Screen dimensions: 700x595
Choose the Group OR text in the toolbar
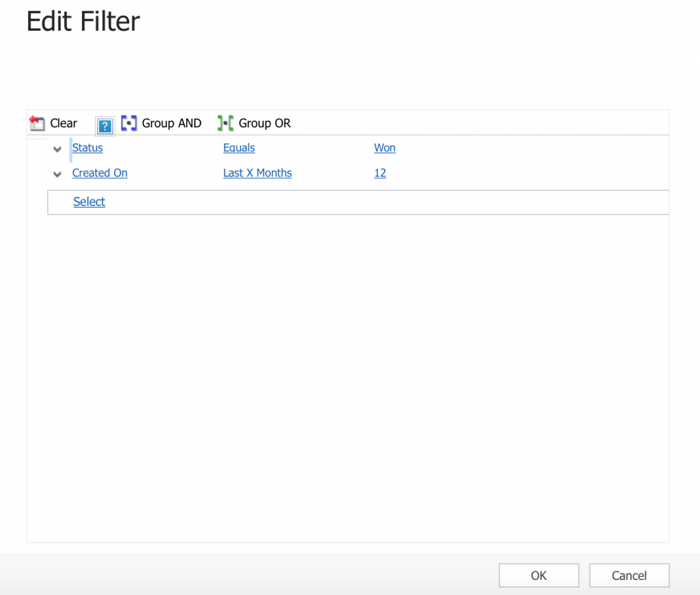point(265,123)
